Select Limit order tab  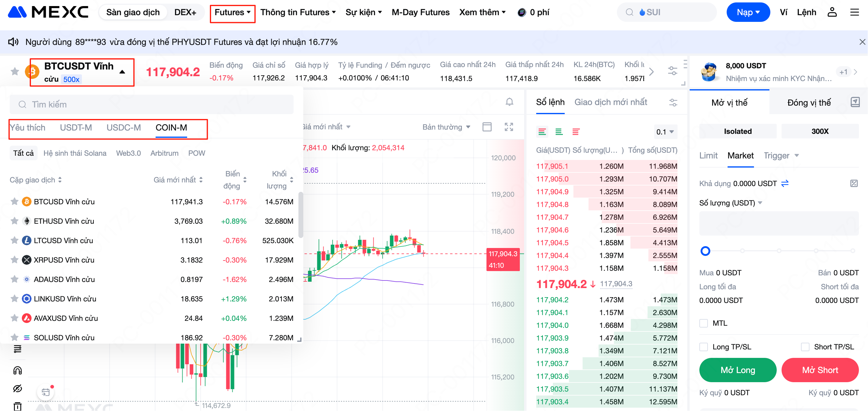tap(708, 156)
